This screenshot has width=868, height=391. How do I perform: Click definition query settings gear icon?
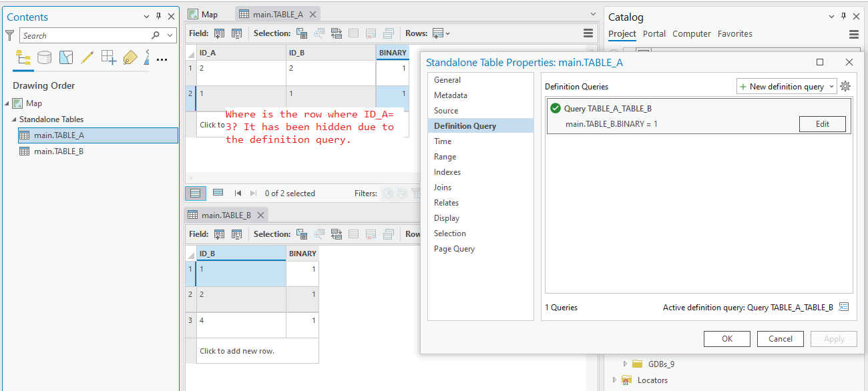[x=845, y=86]
